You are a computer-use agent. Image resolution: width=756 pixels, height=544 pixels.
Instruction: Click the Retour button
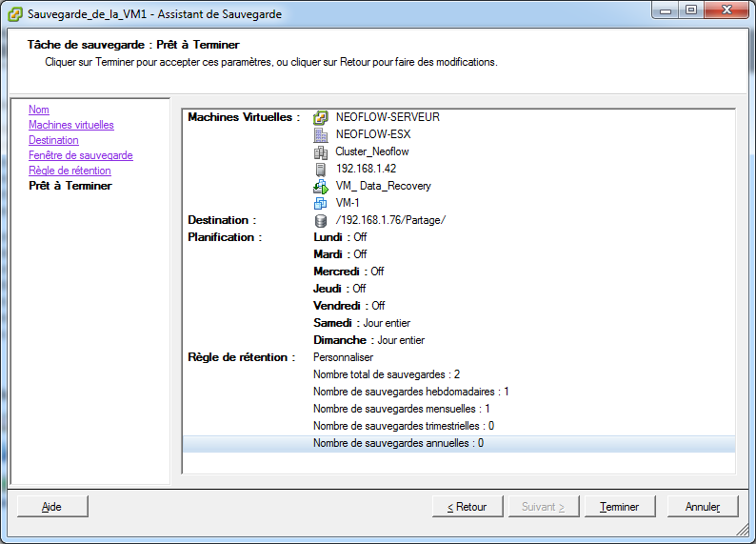(468, 507)
